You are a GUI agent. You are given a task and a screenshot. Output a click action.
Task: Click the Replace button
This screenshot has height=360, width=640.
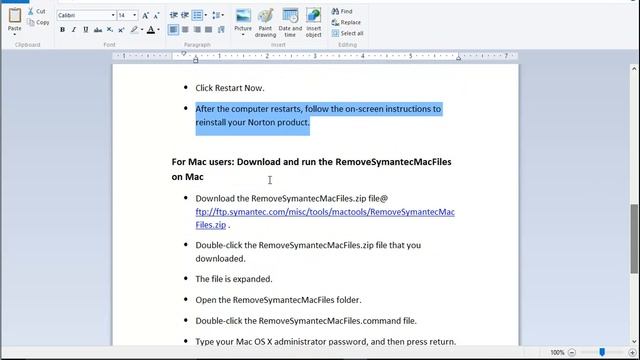point(346,22)
